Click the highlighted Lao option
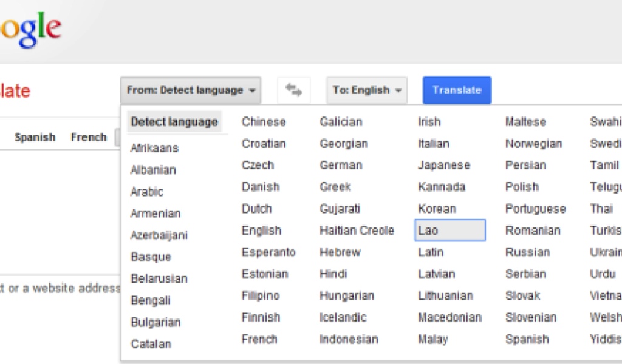Screen dimensions: 622x364 450,230
